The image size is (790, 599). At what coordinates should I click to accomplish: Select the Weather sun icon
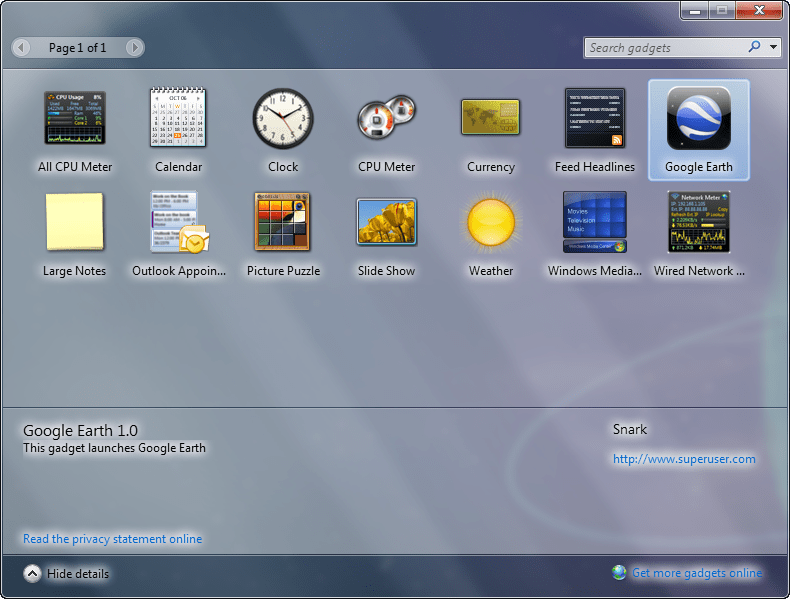pyautogui.click(x=491, y=222)
